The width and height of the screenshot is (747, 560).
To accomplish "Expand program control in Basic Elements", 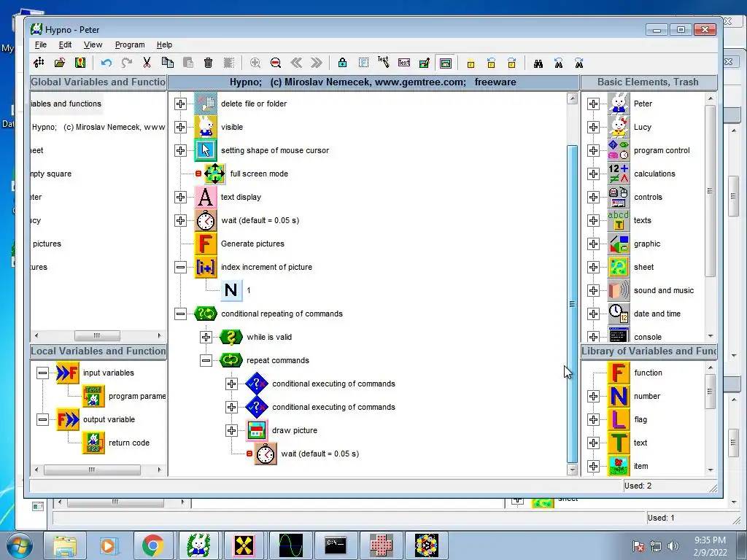I will pos(593,150).
